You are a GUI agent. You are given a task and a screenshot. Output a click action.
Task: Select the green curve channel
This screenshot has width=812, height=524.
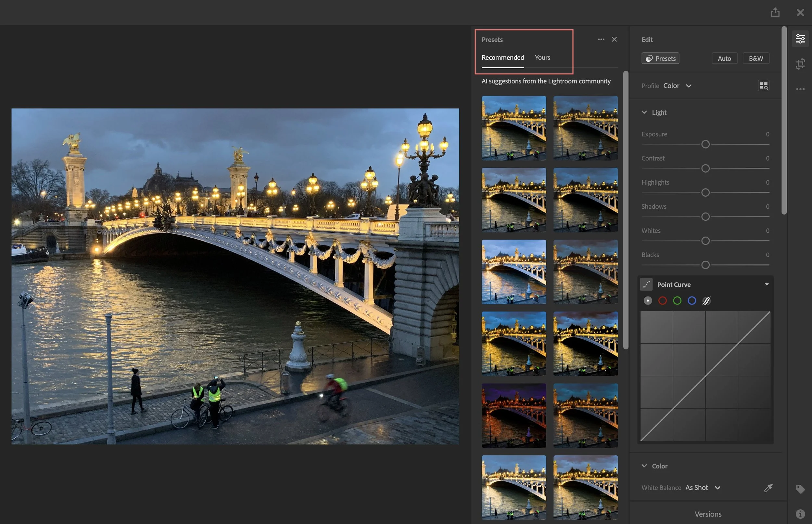pyautogui.click(x=677, y=301)
